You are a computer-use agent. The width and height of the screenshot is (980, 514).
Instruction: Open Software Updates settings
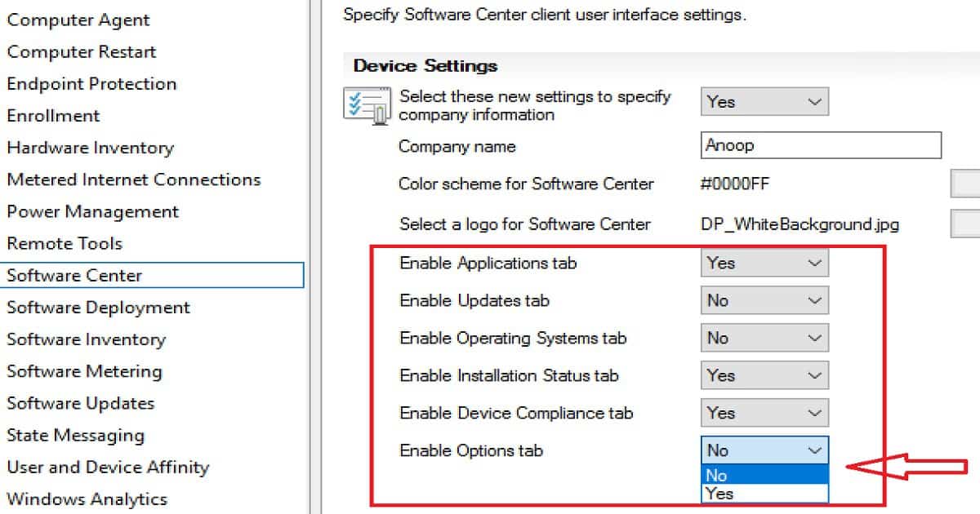80,403
